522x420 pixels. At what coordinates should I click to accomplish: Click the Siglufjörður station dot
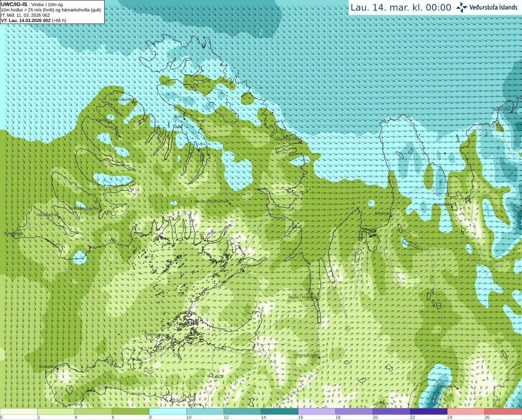[x=512, y=112]
